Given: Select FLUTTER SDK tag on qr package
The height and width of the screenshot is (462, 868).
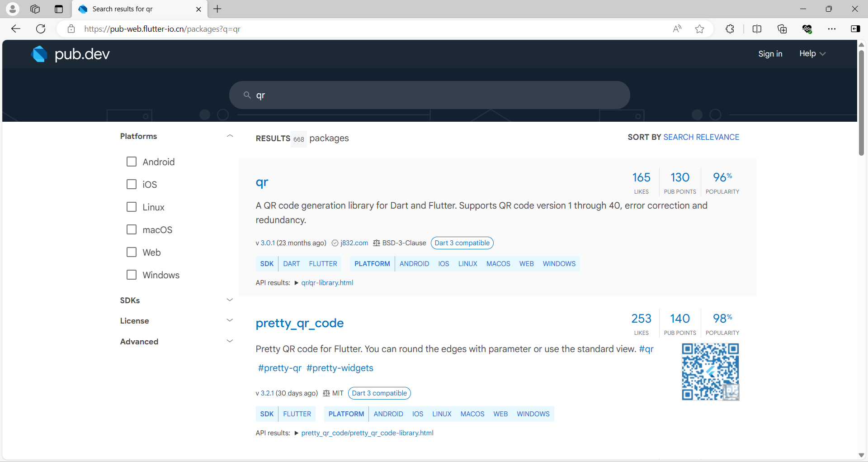Looking at the screenshot, I should (323, 264).
